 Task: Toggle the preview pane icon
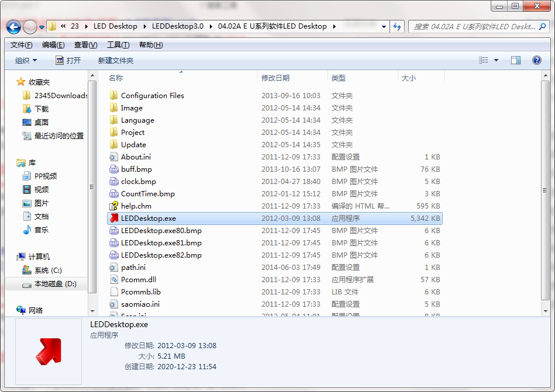pyautogui.click(x=516, y=60)
